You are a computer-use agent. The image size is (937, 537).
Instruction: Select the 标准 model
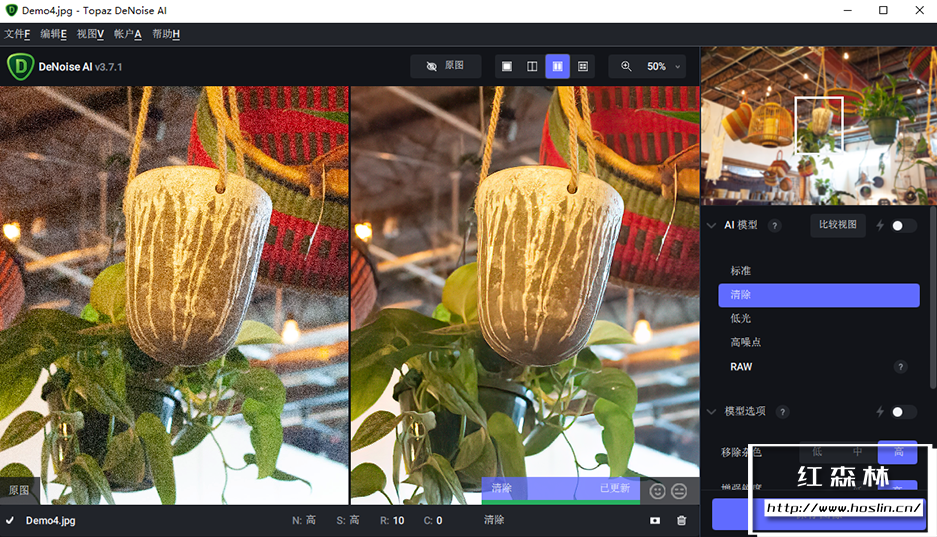(819, 271)
